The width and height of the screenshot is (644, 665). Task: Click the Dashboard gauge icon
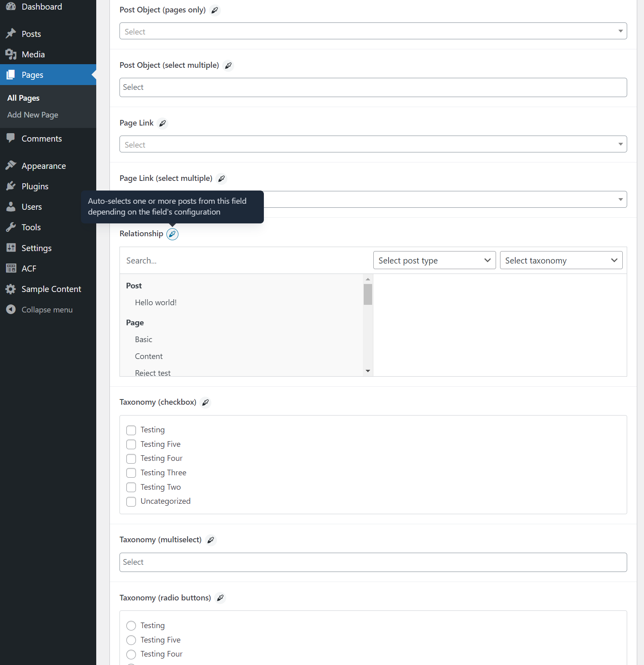(11, 6)
